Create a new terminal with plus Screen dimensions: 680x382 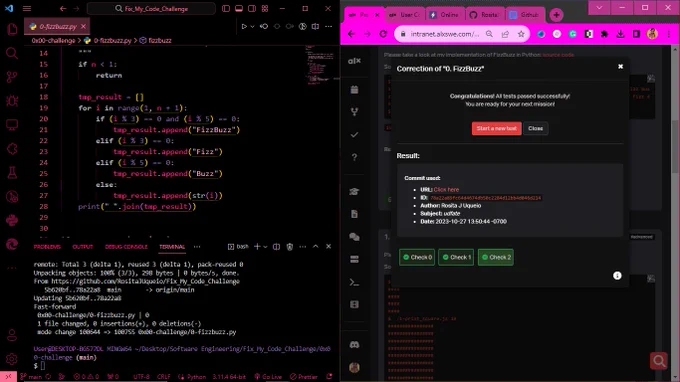tap(257, 247)
